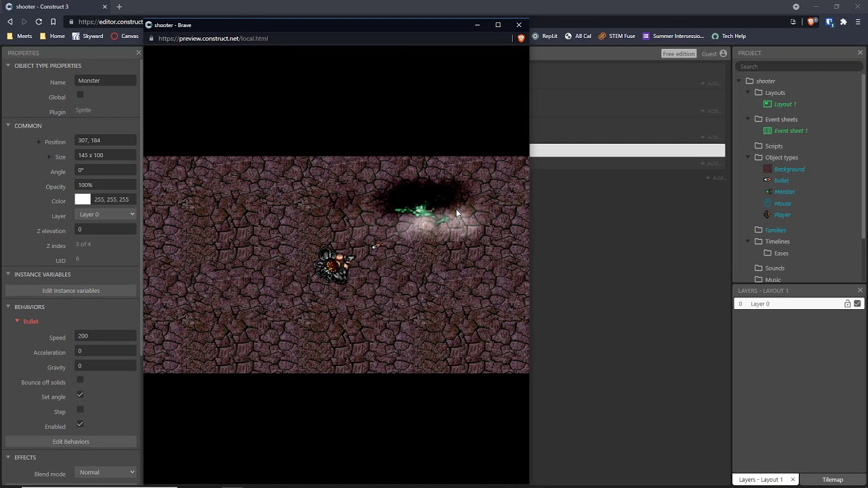The image size is (868, 488).
Task: Click the Bitwarden extension icon
Action: tap(829, 22)
